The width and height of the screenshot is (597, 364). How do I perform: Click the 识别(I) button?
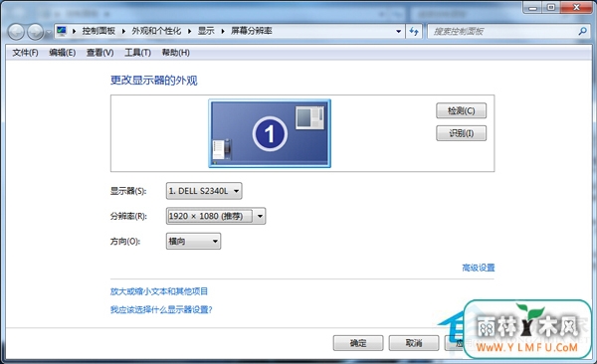(461, 133)
